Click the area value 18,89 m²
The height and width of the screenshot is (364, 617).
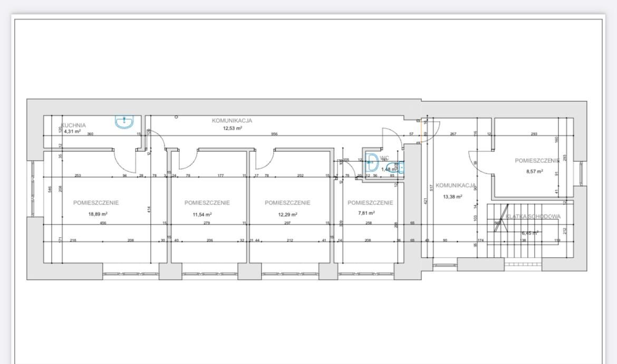click(98, 214)
